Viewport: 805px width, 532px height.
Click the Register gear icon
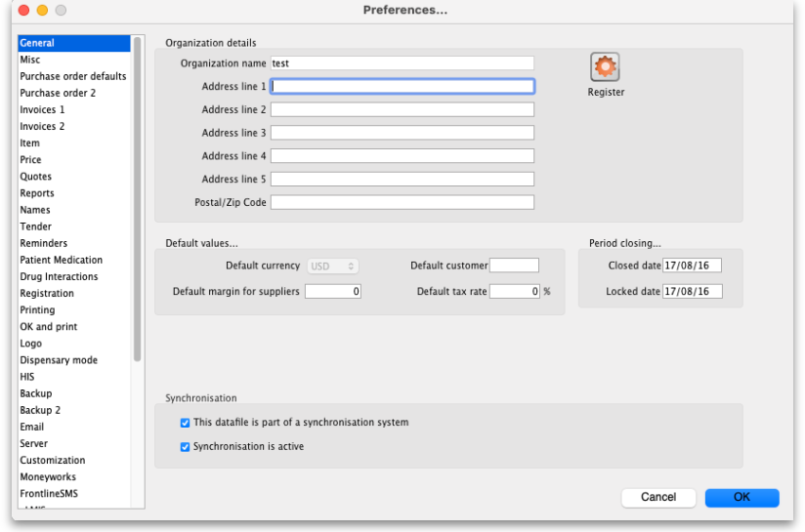606,67
